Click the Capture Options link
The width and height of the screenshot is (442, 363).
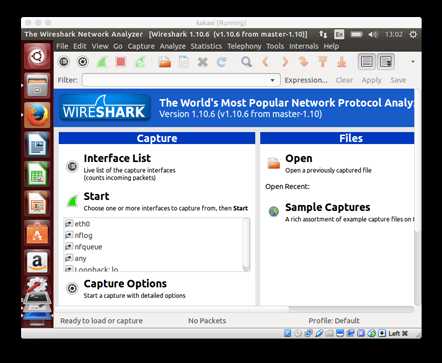click(x=125, y=284)
